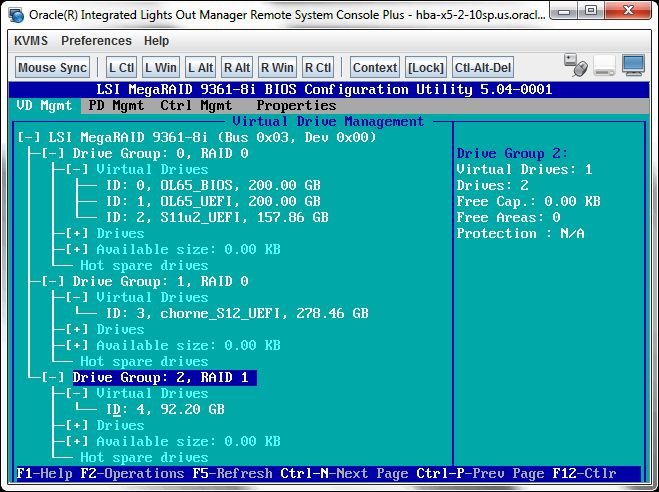Select Hot spare drives under Drive Group 2
This screenshot has width=659, height=492.
144,457
